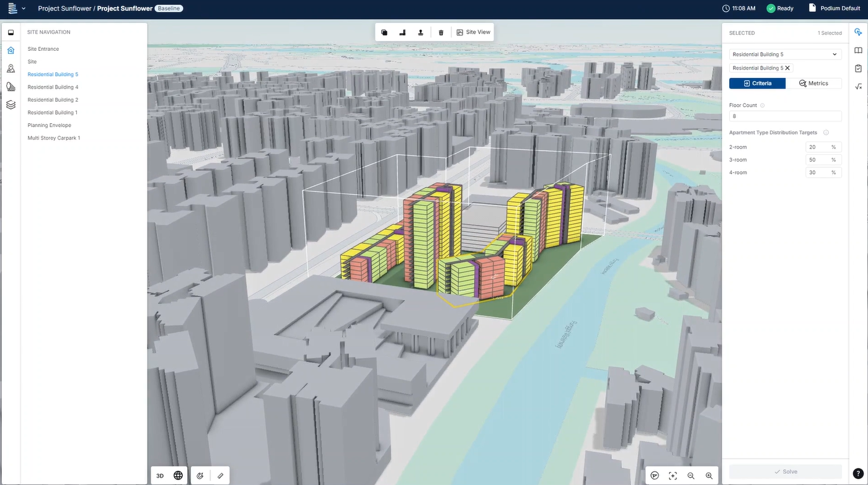Screen dimensions: 868x485
Task: Remove the Residential Building 5 selection chip
Action: click(787, 68)
